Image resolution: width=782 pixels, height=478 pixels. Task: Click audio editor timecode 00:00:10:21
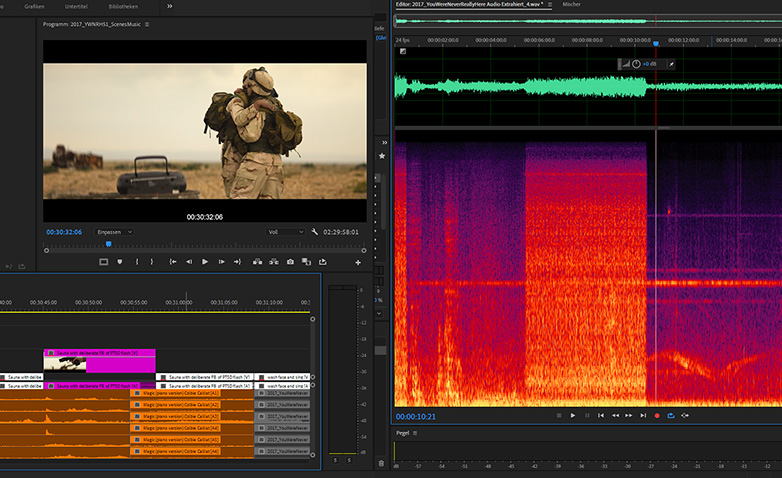[415, 417]
